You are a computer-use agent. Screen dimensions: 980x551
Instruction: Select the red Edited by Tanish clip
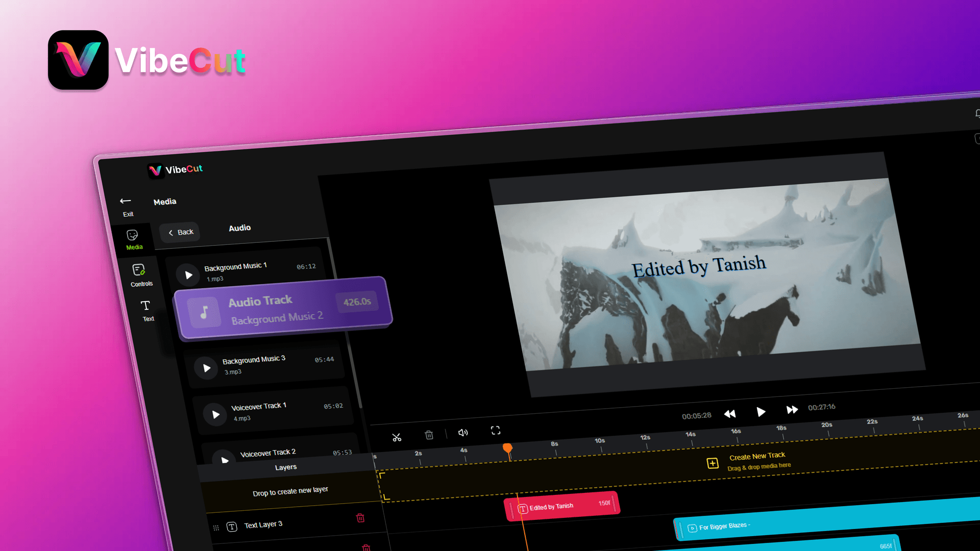[562, 506]
